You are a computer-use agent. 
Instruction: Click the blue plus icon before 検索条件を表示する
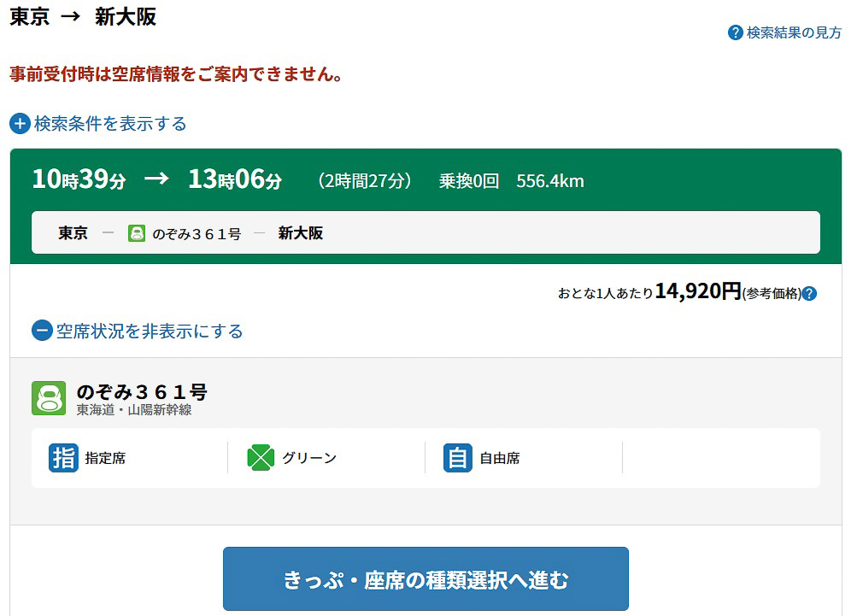19,123
